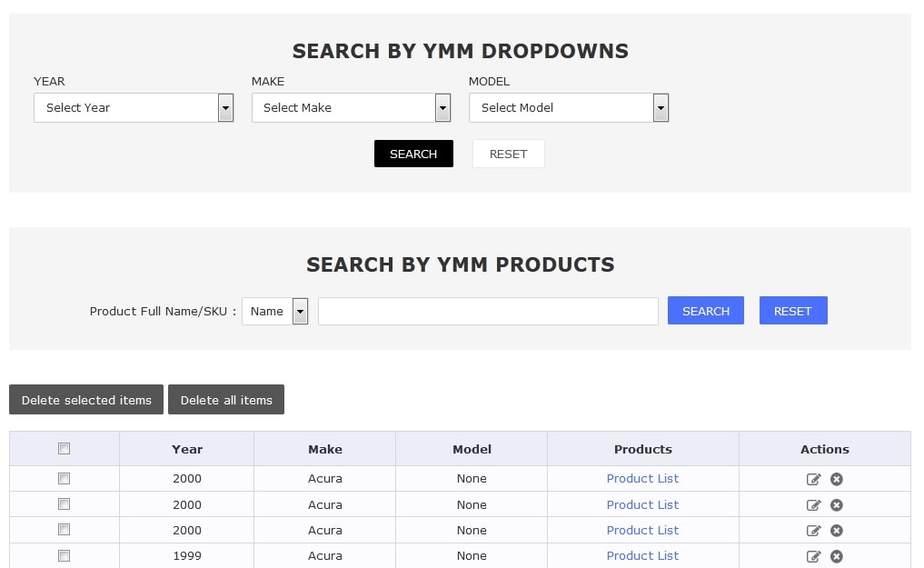
Task: Edit the 1999 Acura row
Action: pyautogui.click(x=813, y=556)
